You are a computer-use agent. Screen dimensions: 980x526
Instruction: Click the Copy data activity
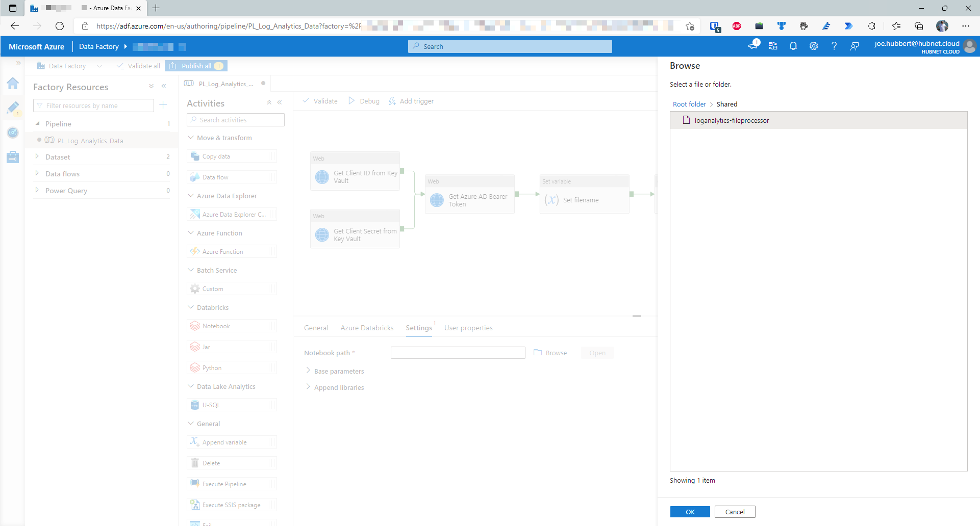(232, 156)
